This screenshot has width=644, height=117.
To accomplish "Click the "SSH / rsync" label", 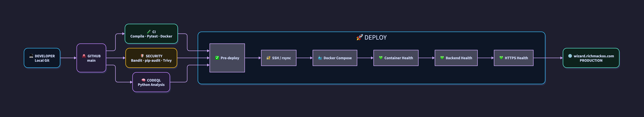I will tap(281, 58).
